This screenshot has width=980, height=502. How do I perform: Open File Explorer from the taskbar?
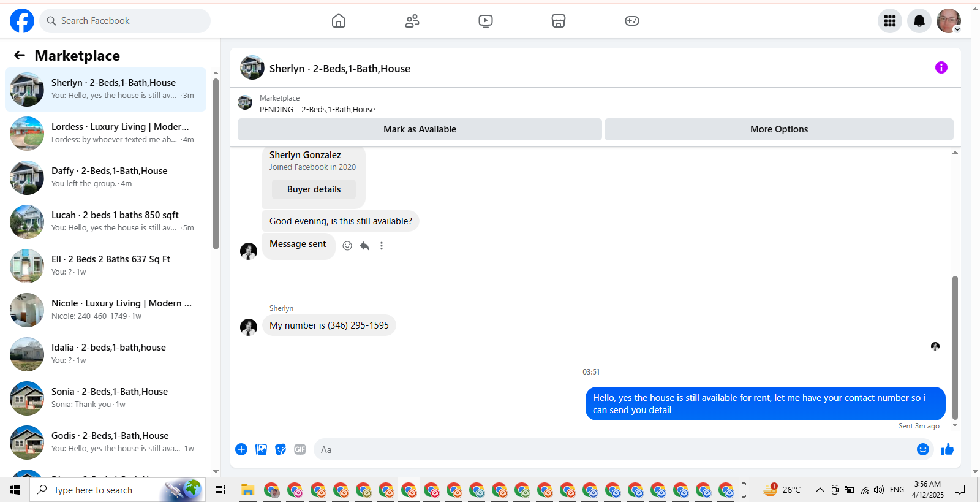pyautogui.click(x=247, y=490)
